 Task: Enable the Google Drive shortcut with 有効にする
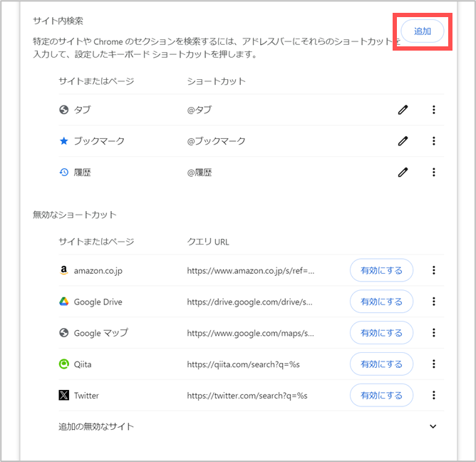pyautogui.click(x=381, y=302)
